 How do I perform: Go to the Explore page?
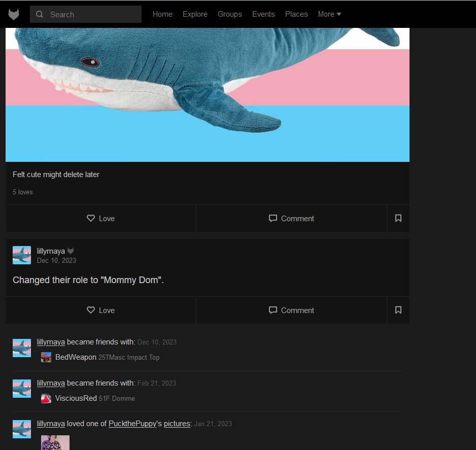point(195,14)
